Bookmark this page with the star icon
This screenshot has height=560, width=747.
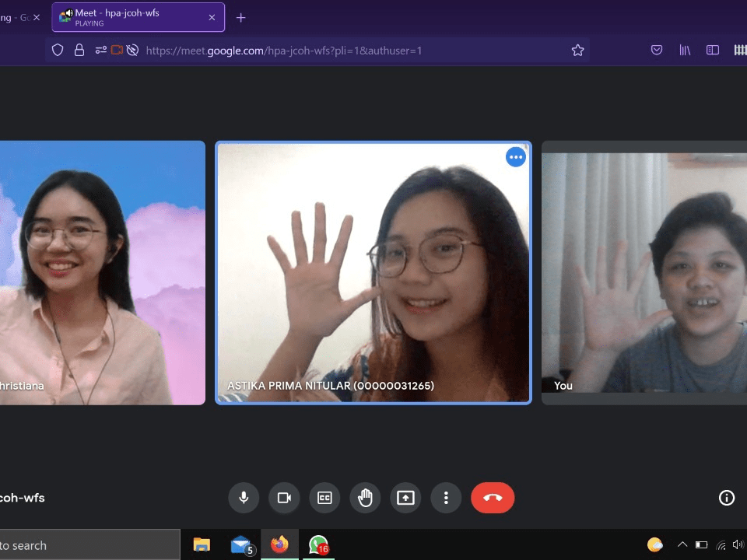[x=577, y=51]
